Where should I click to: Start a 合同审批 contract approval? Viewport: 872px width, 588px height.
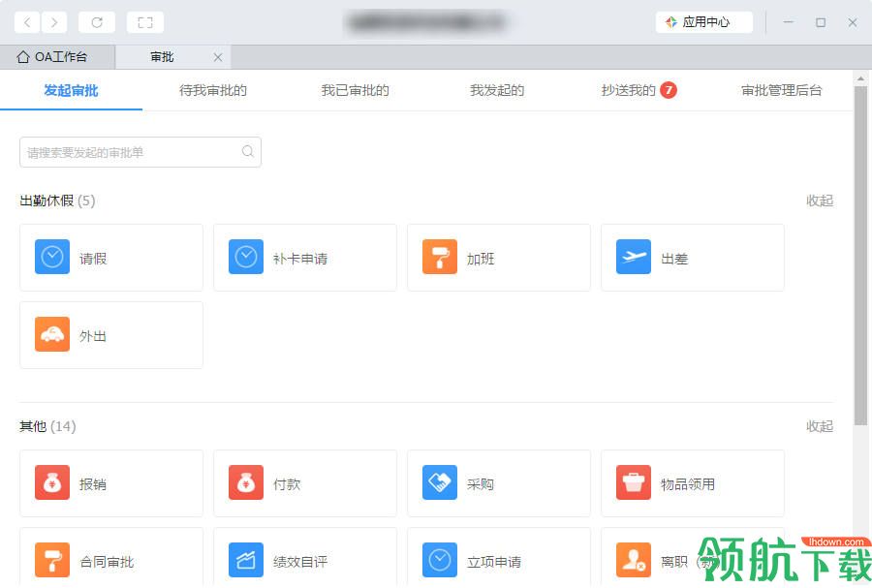pos(111,557)
